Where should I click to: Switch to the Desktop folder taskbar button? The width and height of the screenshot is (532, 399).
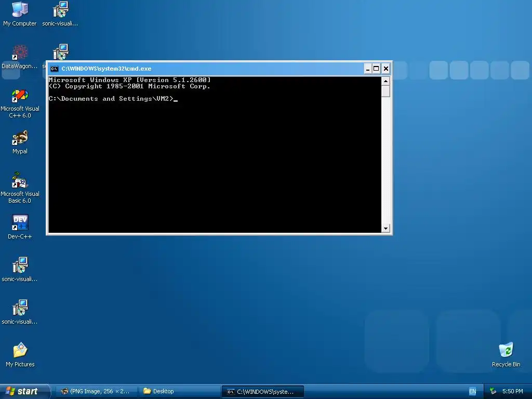180,391
